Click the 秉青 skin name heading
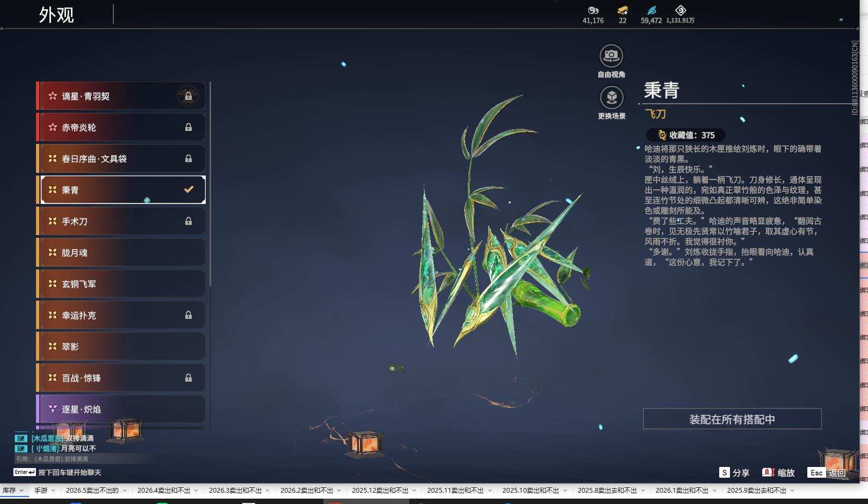Screen dimensions: 868x504 coord(662,90)
